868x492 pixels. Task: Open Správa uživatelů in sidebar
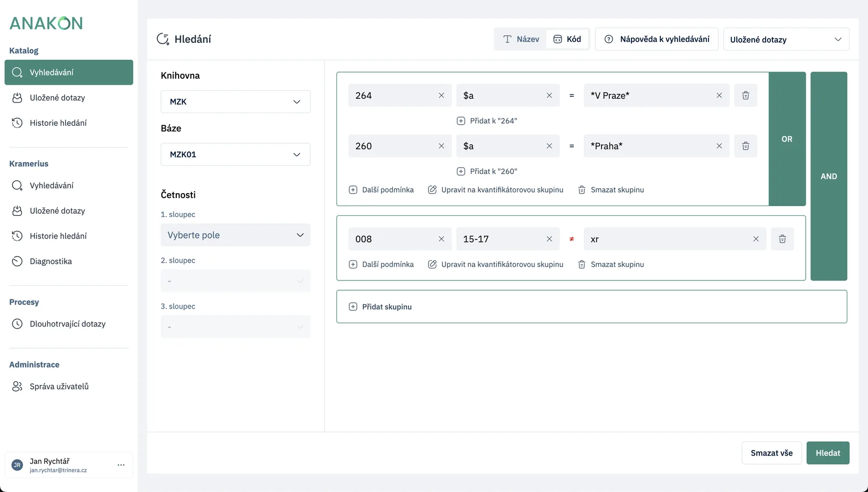pos(69,386)
